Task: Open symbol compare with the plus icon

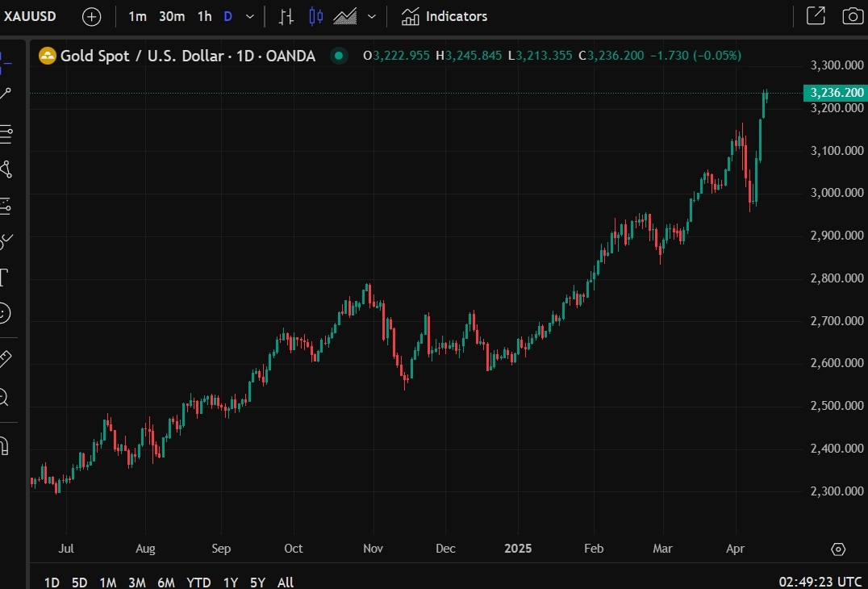Action: pos(90,15)
